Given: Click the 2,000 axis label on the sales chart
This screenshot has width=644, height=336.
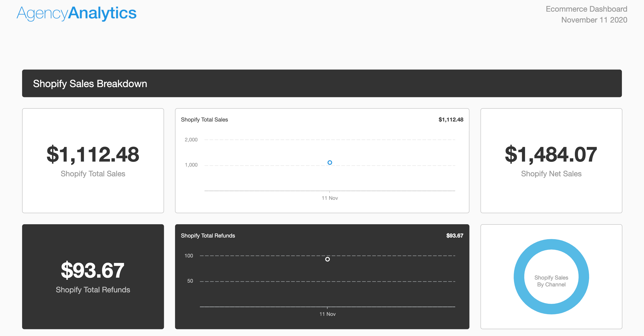Looking at the screenshot, I should [191, 140].
